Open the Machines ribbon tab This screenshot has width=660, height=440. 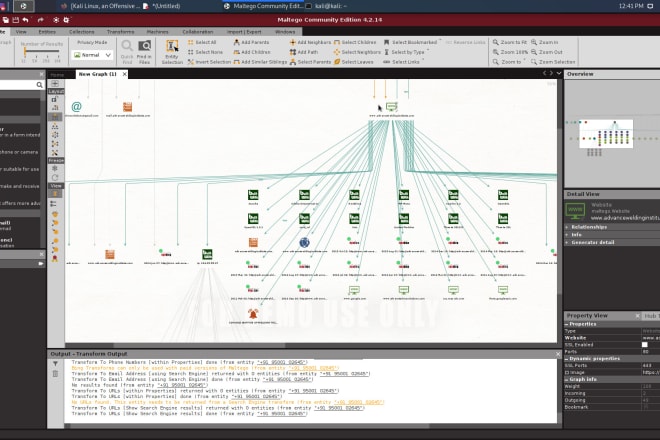(x=157, y=32)
